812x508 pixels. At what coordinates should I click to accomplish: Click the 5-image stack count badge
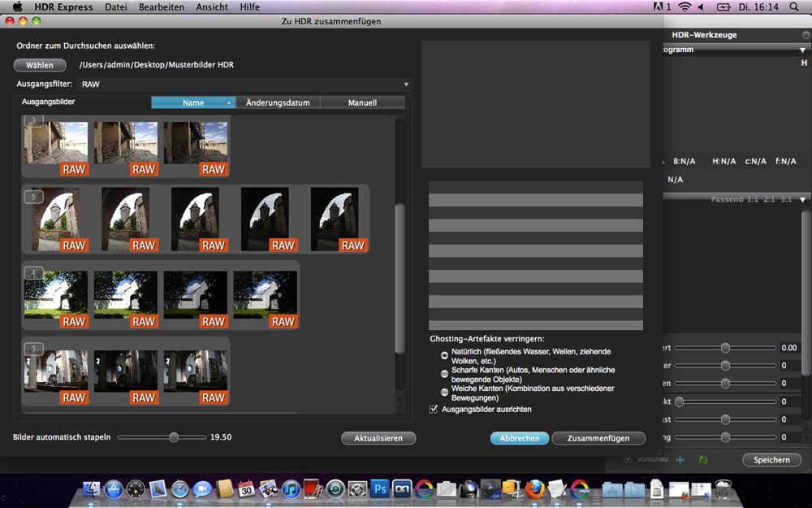click(x=33, y=197)
